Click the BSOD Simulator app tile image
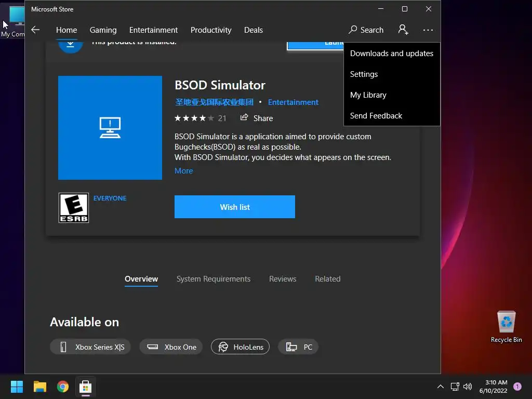The height and width of the screenshot is (399, 532). tap(110, 128)
